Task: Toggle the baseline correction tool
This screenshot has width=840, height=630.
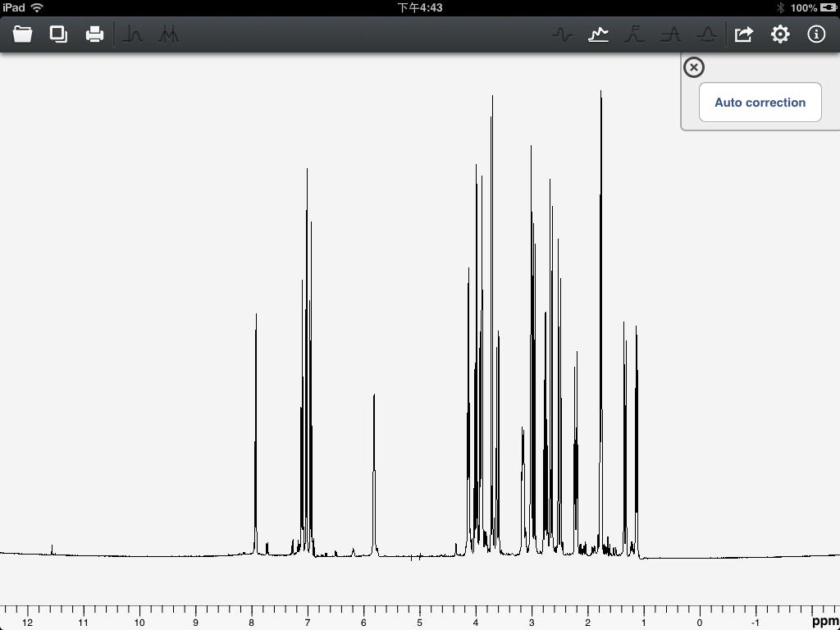Action: pos(598,34)
